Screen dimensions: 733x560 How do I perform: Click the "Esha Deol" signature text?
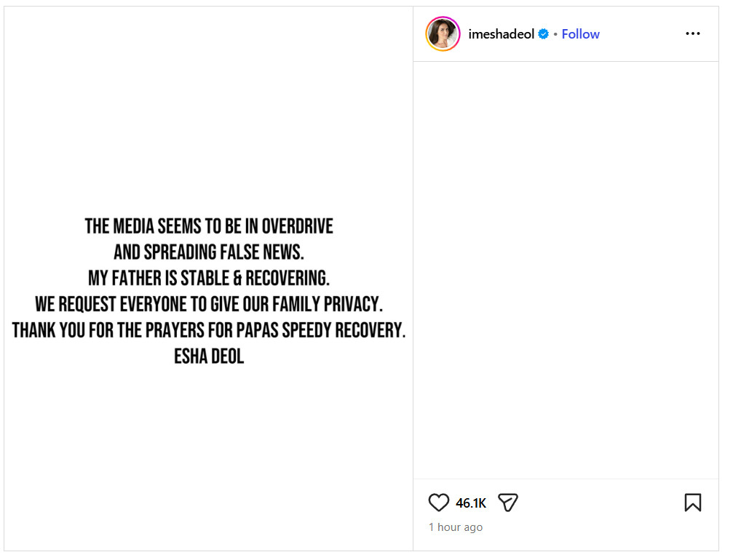click(209, 356)
